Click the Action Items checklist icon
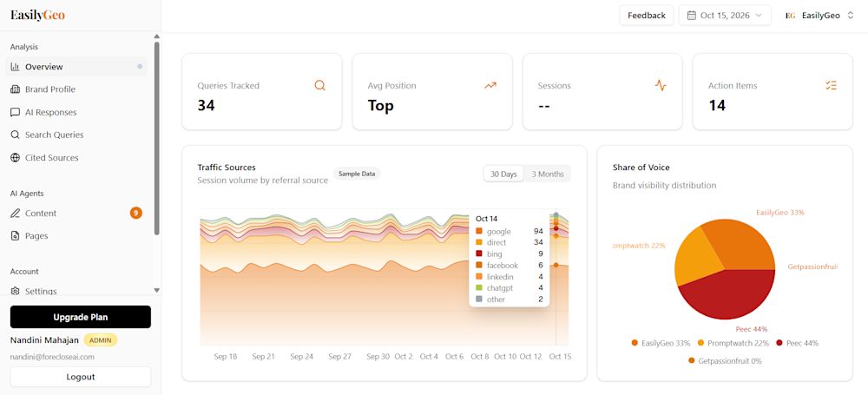Screen dimensions: 868x395 pyautogui.click(x=831, y=85)
